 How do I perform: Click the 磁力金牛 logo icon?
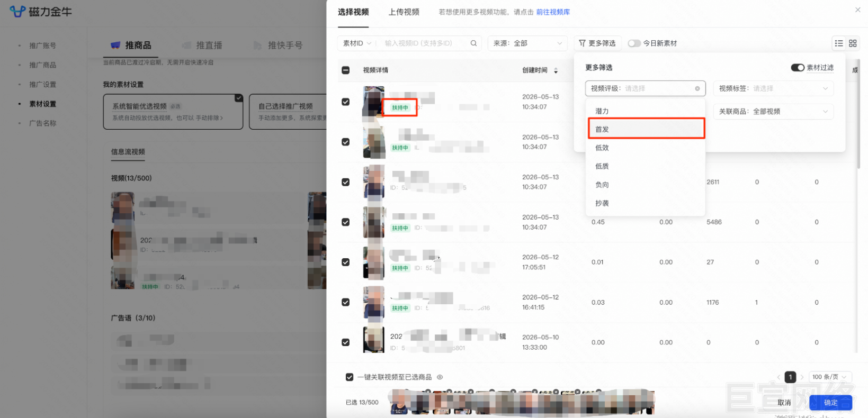click(17, 12)
